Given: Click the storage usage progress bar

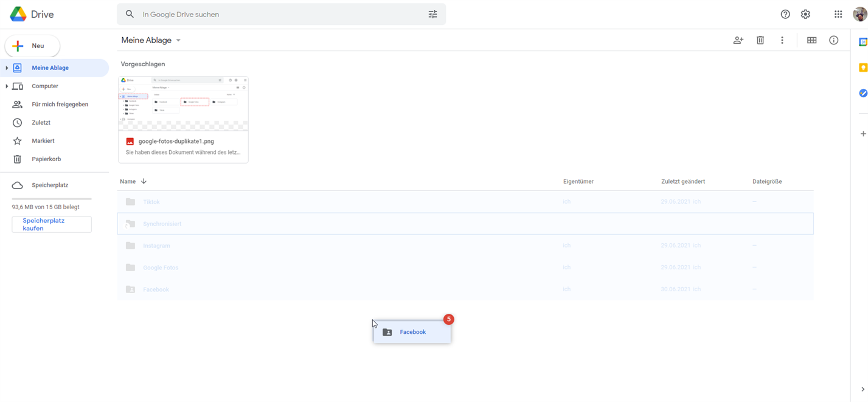Looking at the screenshot, I should [52, 199].
